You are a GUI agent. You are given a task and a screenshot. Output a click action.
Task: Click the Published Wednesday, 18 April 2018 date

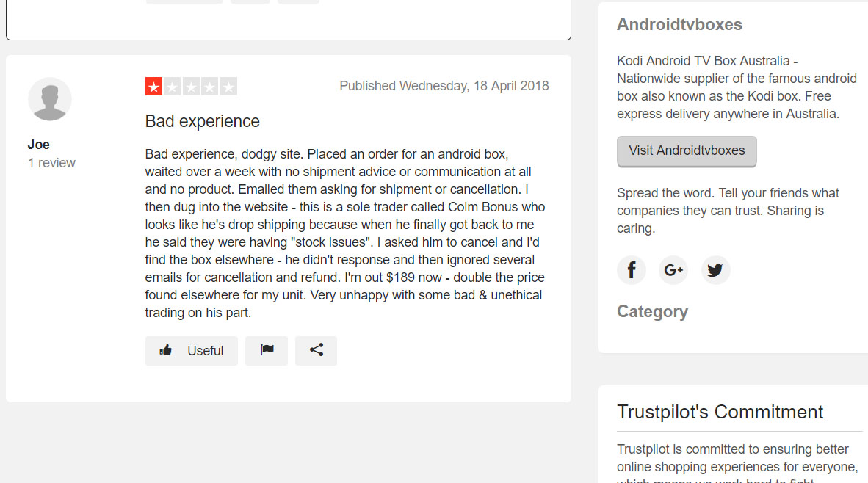(x=444, y=86)
